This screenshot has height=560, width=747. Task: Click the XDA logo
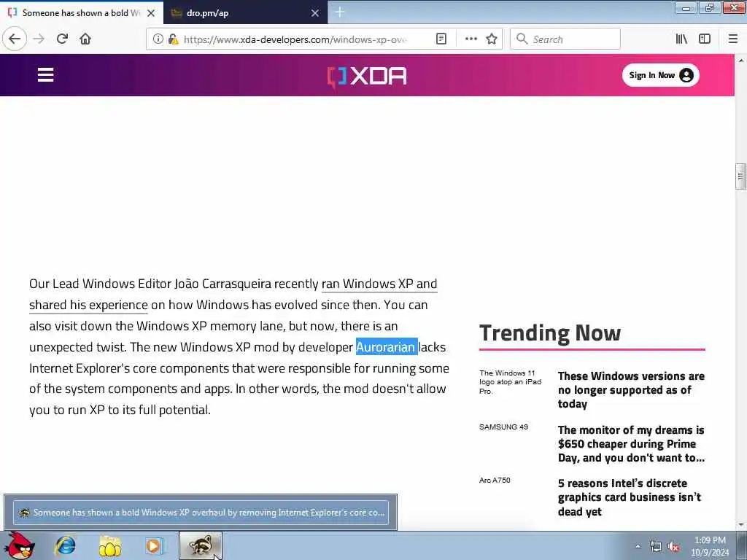tap(367, 76)
